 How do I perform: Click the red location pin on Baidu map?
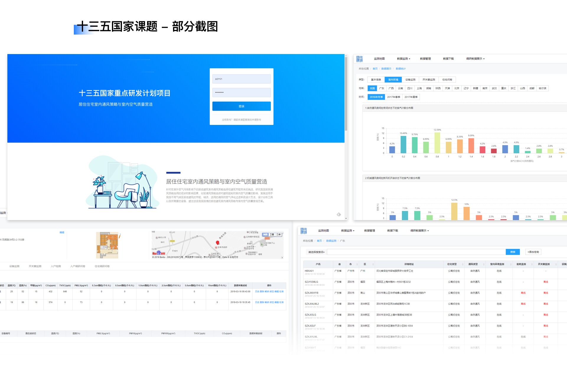pos(217,243)
